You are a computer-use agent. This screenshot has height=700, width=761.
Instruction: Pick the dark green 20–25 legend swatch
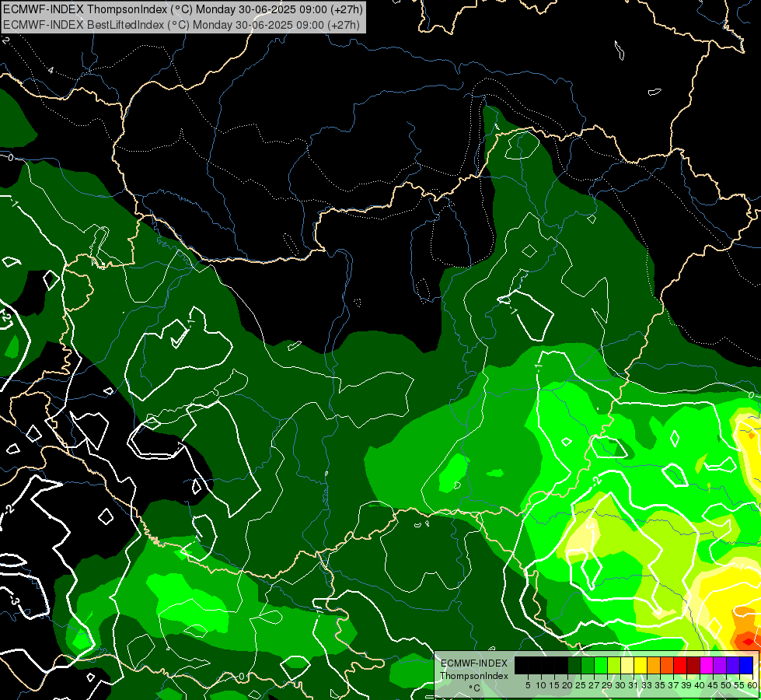[574, 665]
